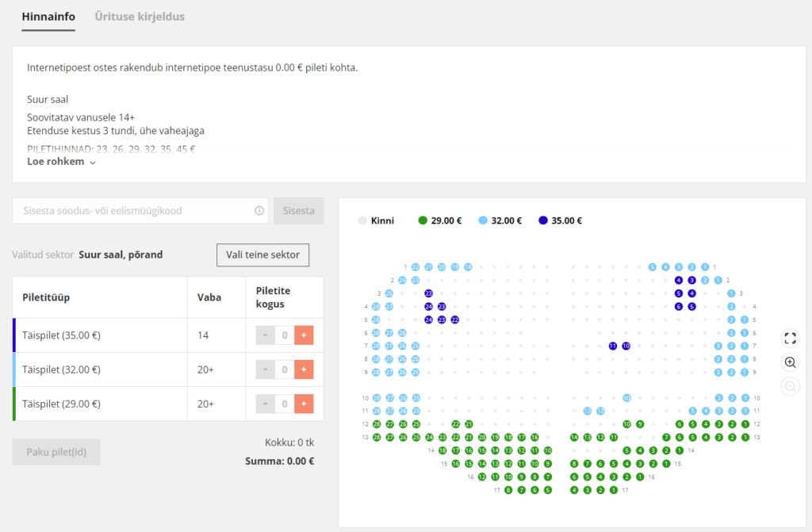Open the Ürituse kirjeldus tab

click(x=140, y=17)
